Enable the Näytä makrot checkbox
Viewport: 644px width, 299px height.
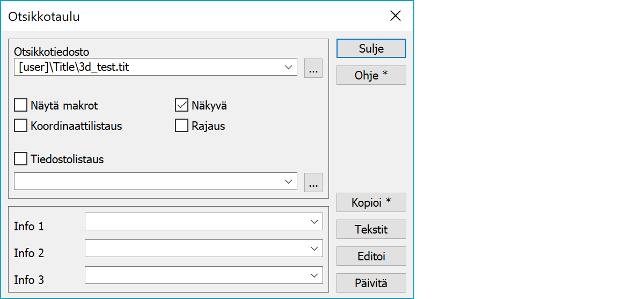point(20,105)
